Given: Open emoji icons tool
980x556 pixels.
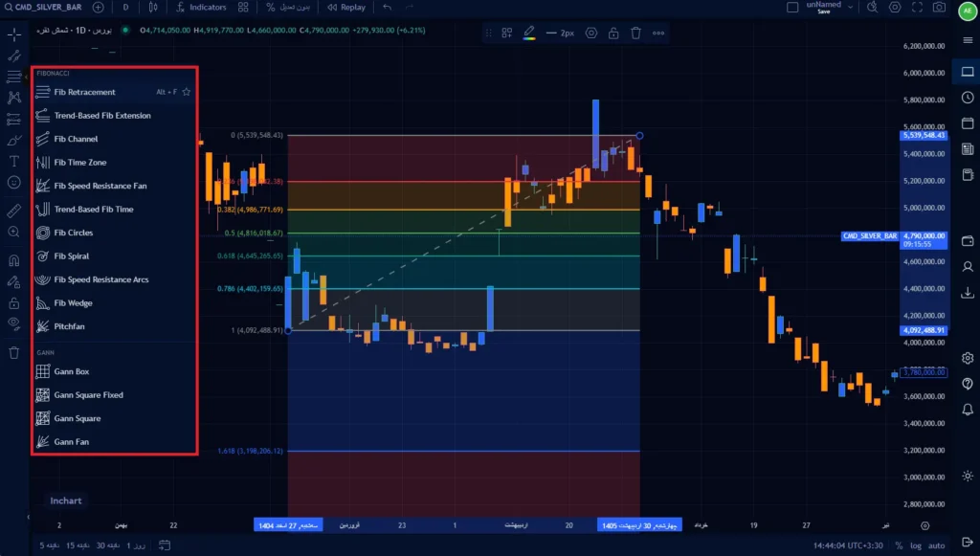Looking at the screenshot, I should [13, 183].
